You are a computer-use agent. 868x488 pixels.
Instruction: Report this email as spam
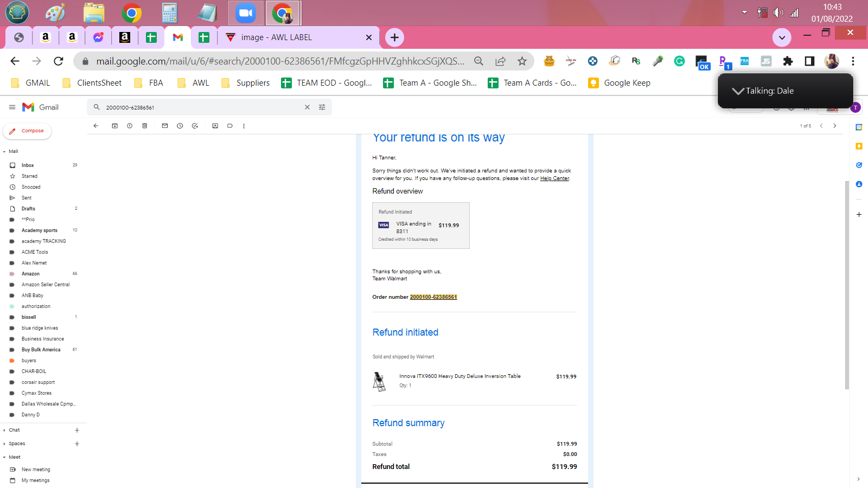[130, 126]
